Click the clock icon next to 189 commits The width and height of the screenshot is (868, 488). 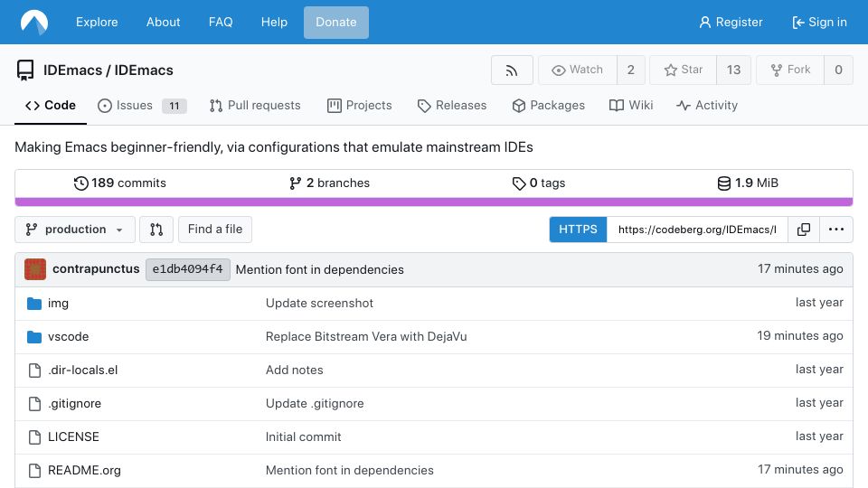(x=80, y=183)
